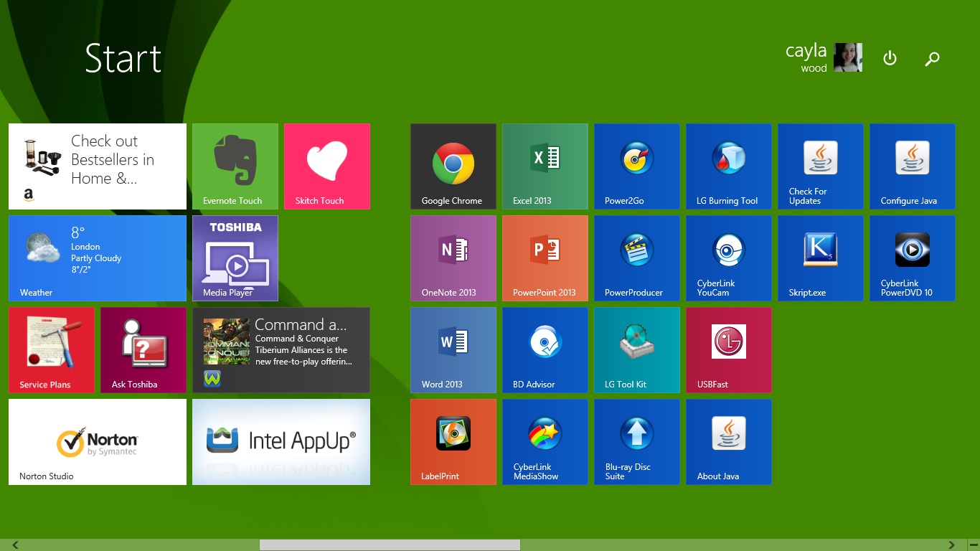Open the Service Plans tile
The image size is (980, 551).
(52, 350)
